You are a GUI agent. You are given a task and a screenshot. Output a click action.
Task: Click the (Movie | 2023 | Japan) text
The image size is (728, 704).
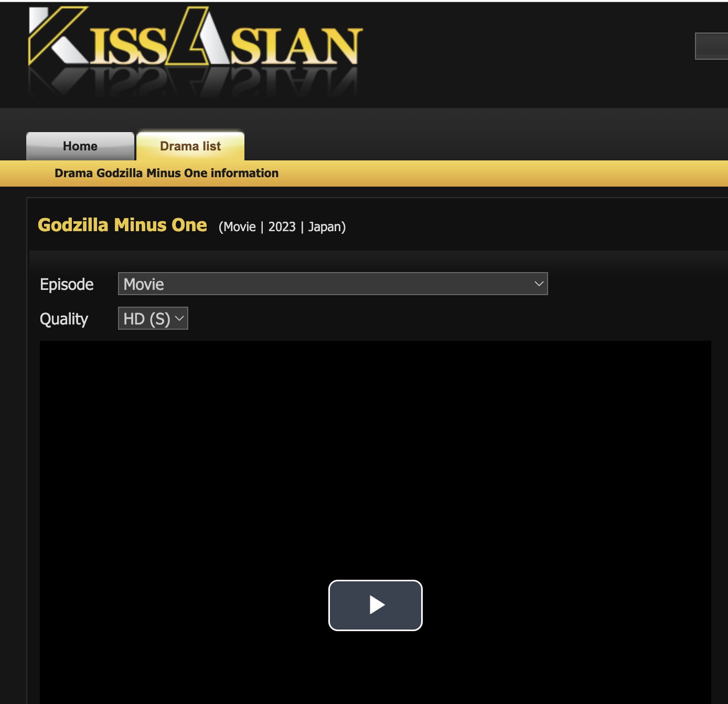[x=282, y=227]
